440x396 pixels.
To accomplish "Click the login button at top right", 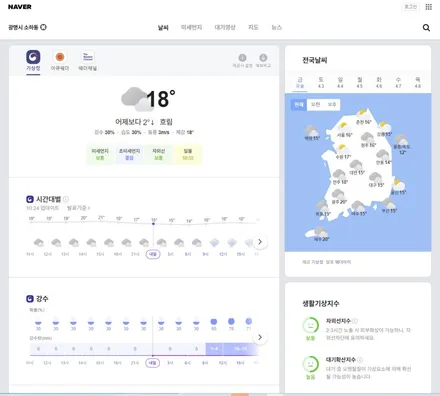I will click(x=411, y=7).
